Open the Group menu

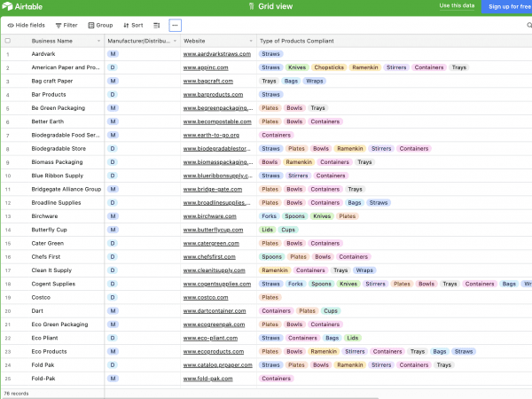(x=100, y=26)
